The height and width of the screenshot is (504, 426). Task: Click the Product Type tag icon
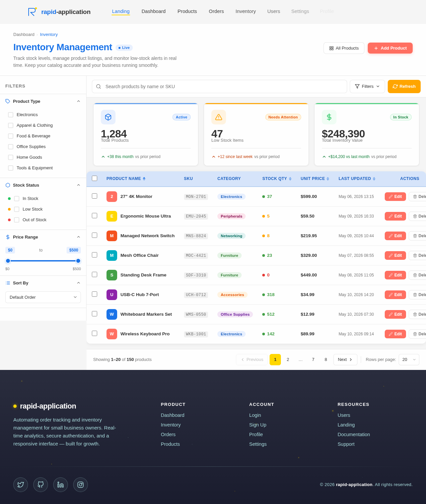coord(8,101)
